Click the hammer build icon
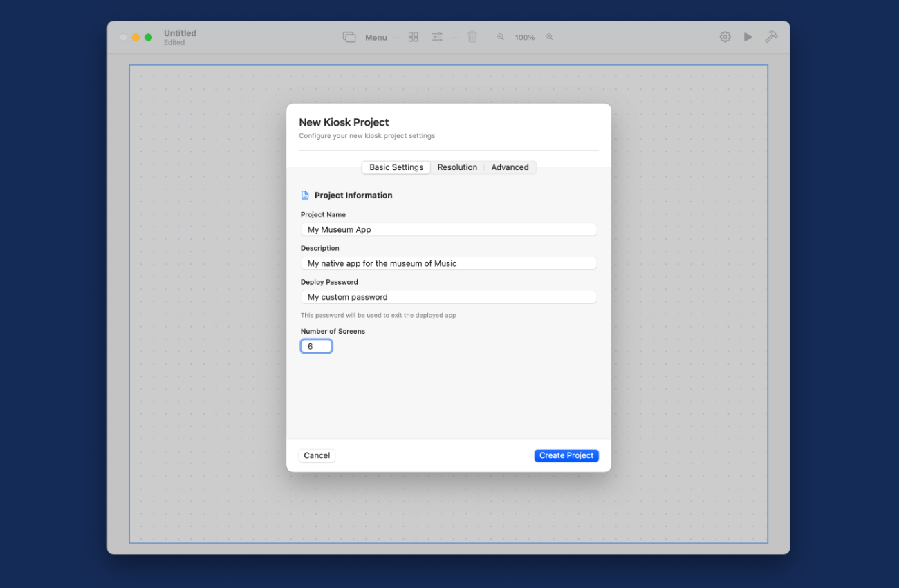Screen dimensions: 899x588 click(771, 37)
